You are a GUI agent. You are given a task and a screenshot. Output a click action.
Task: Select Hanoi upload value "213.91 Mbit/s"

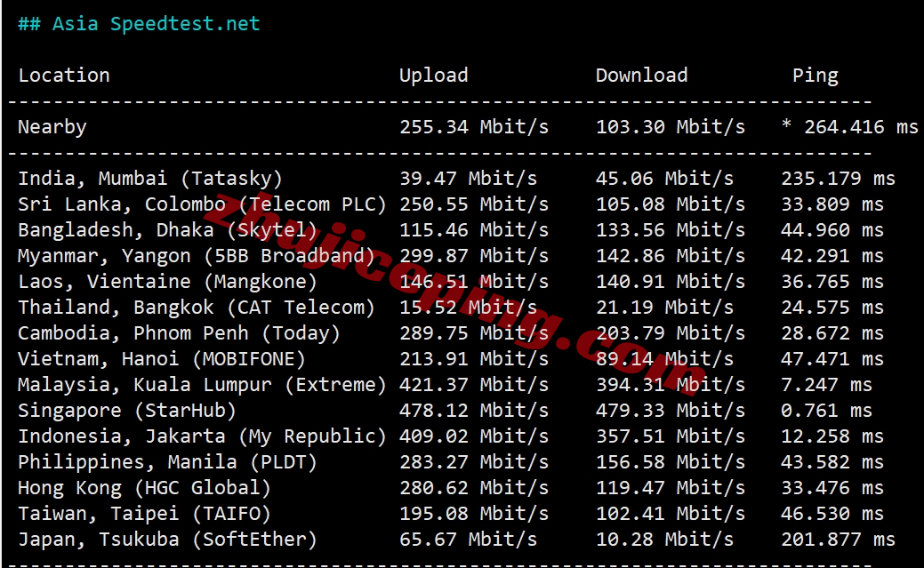coord(474,359)
